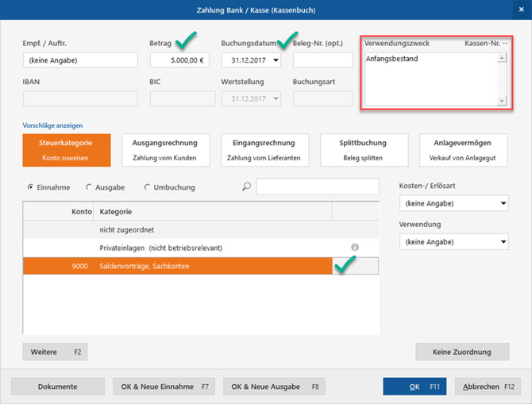The image size is (532, 404).
Task: Open the Splittbuchung tab
Action: pyautogui.click(x=364, y=150)
